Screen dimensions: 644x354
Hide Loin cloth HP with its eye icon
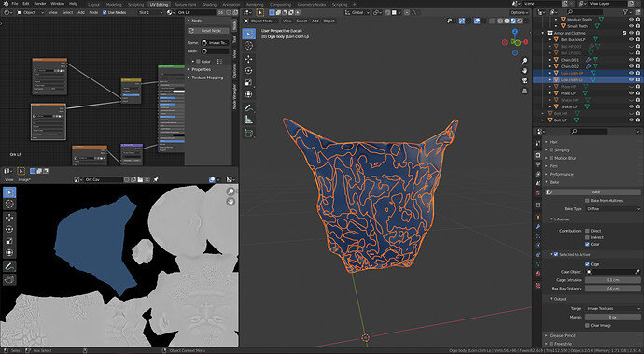(631, 73)
